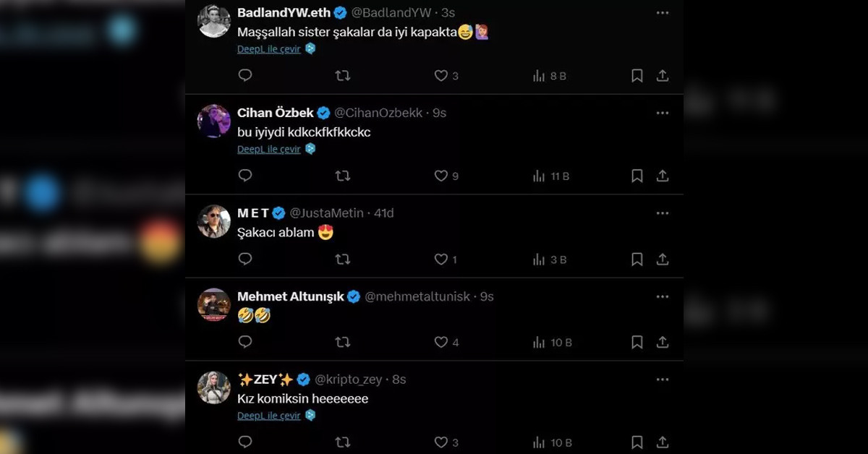Open Mehmet Altunışık's display name link
Screen dimensions: 868x454
coord(290,296)
